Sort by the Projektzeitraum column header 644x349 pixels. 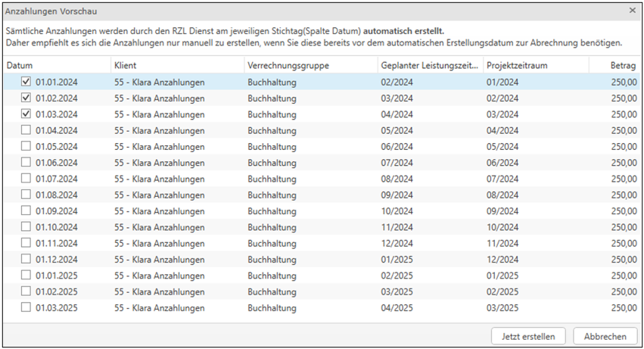[517, 66]
